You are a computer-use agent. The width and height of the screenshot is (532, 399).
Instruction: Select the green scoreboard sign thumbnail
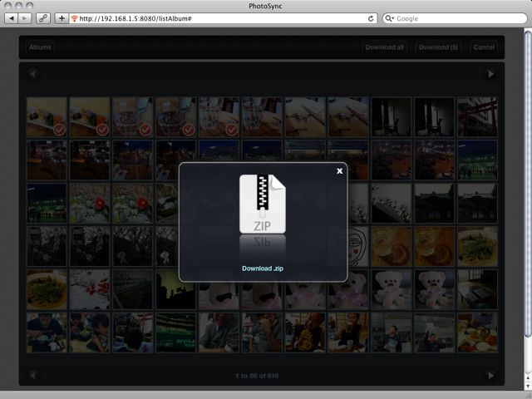click(175, 332)
